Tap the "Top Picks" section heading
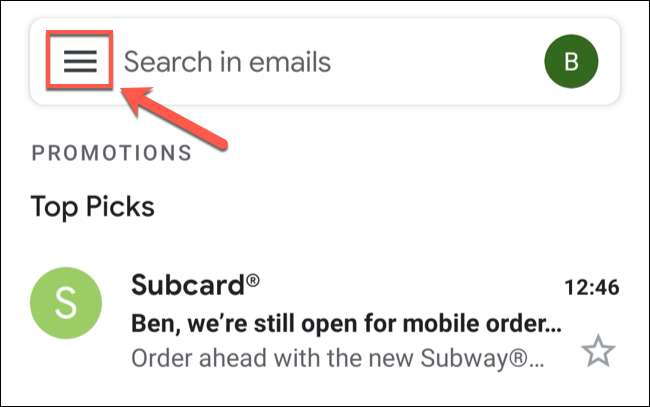 (92, 207)
